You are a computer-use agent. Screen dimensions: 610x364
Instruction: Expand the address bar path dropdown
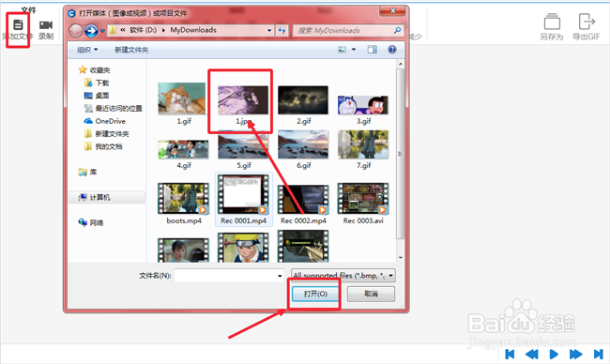[x=269, y=30]
